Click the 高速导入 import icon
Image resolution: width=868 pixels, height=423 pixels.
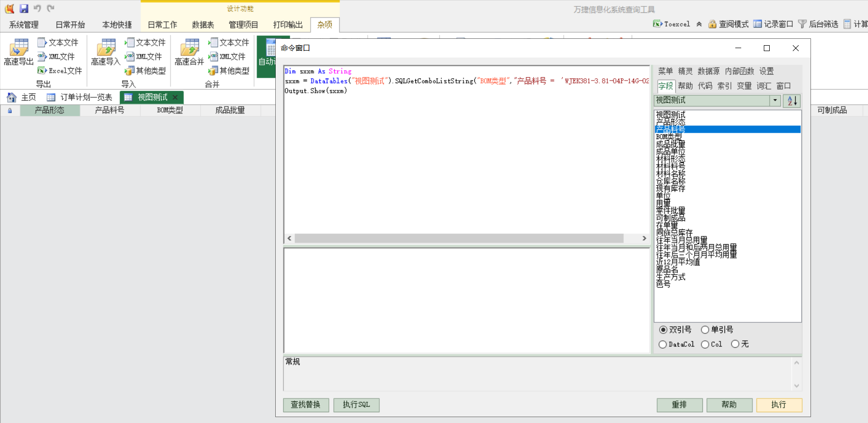(106, 52)
